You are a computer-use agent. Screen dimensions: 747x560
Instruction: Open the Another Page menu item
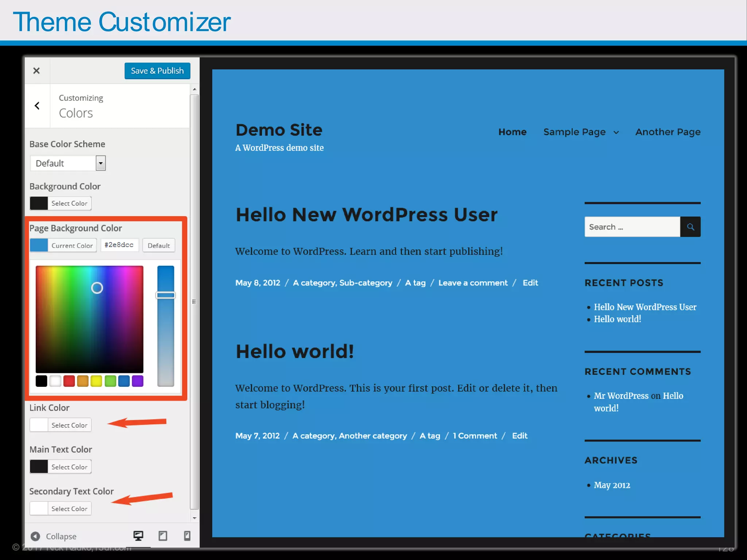point(668,132)
